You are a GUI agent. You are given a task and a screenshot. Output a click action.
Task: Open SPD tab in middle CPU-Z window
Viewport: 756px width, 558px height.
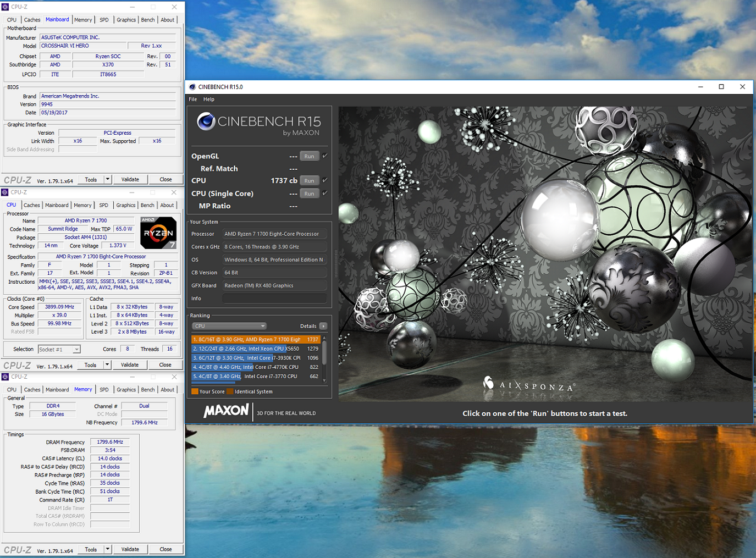[x=103, y=205]
